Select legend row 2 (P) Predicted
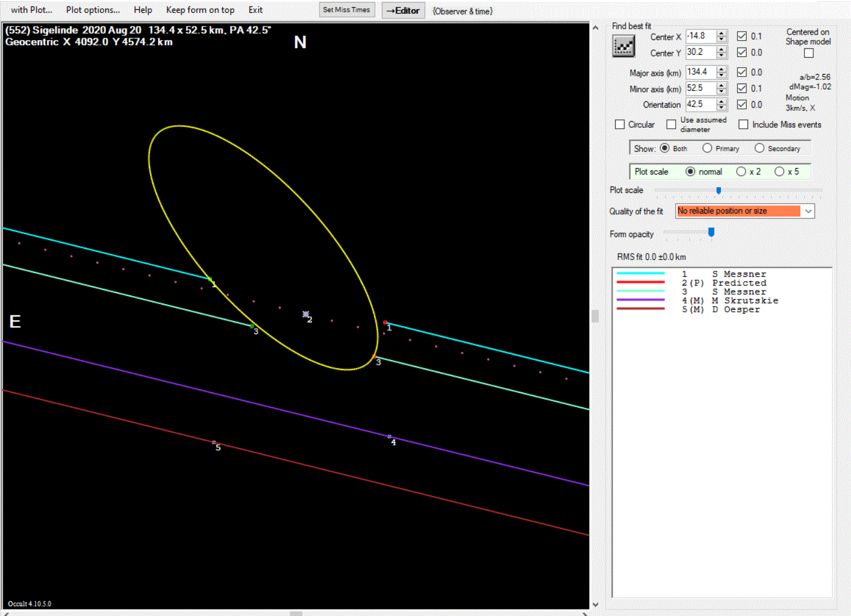 [692, 283]
